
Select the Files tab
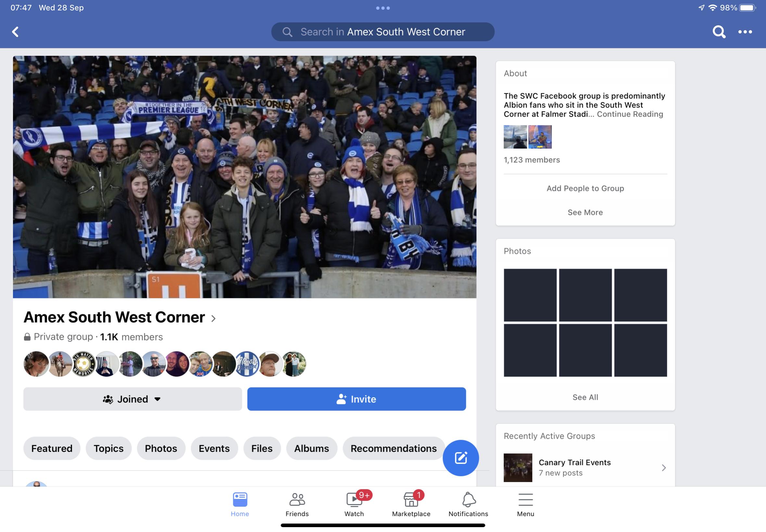(262, 448)
